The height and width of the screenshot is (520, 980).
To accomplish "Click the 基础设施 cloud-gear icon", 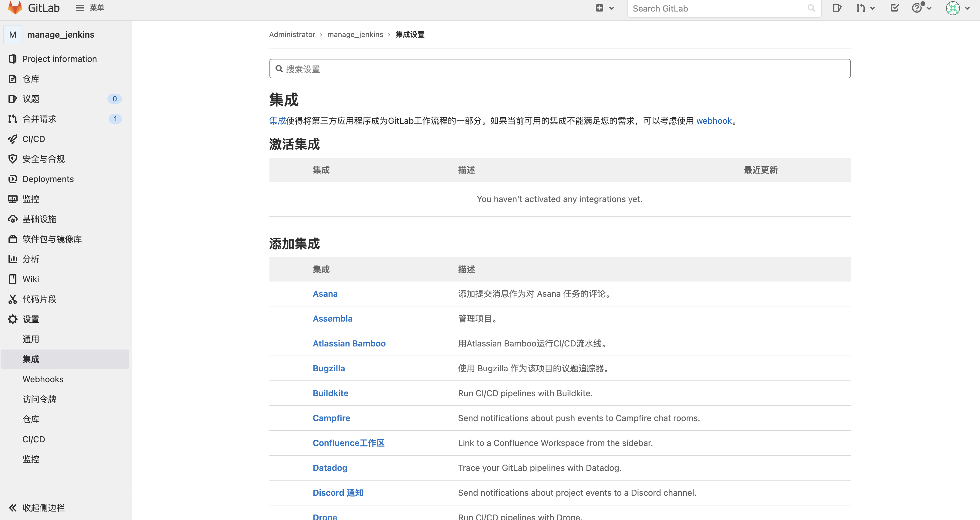I will [x=12, y=219].
